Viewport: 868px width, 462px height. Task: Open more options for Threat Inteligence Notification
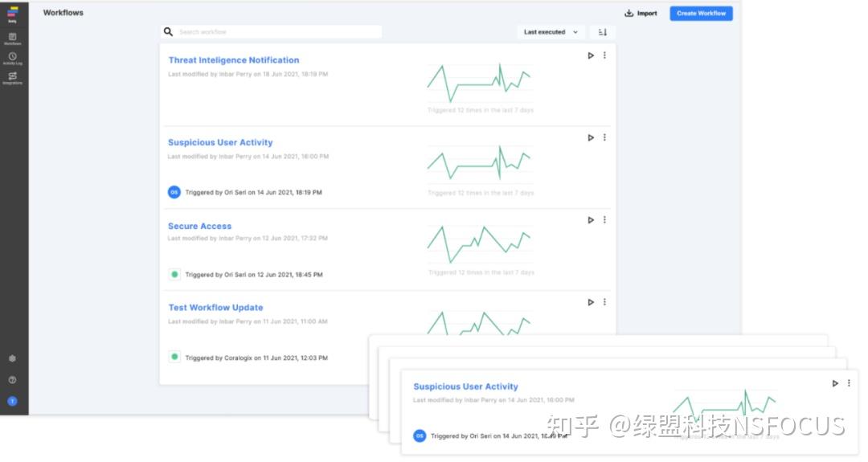point(604,55)
